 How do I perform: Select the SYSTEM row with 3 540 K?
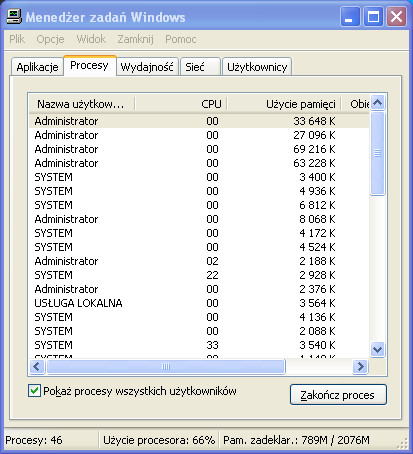point(199,345)
